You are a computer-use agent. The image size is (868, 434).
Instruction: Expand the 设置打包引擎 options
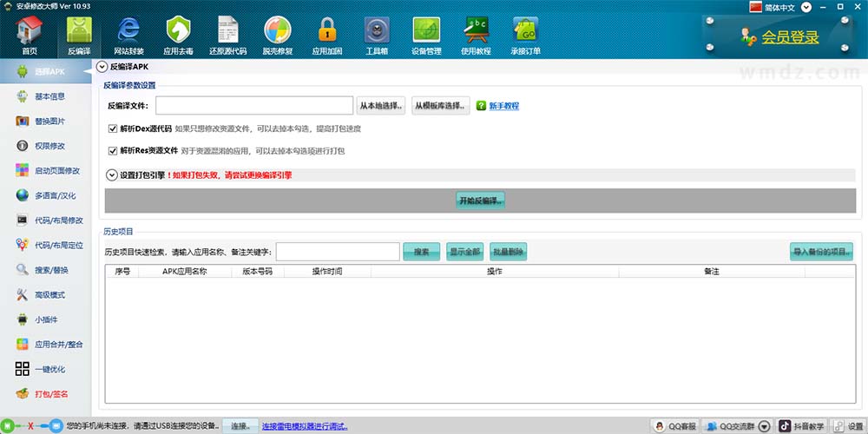[x=111, y=174]
